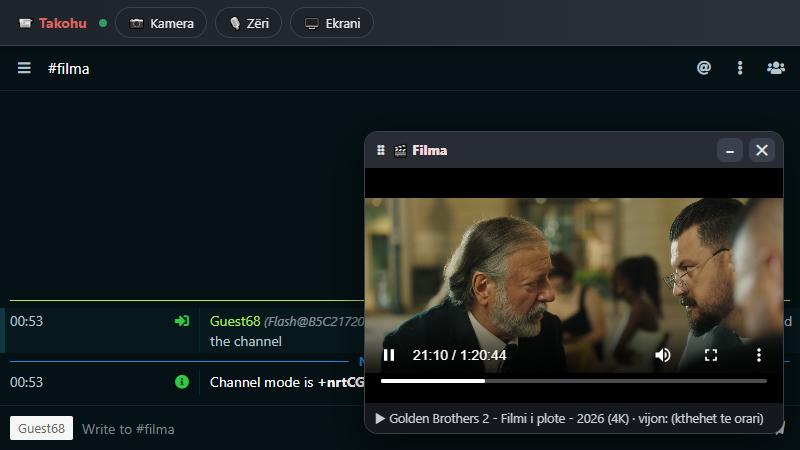Click the #filma channel title

68,68
